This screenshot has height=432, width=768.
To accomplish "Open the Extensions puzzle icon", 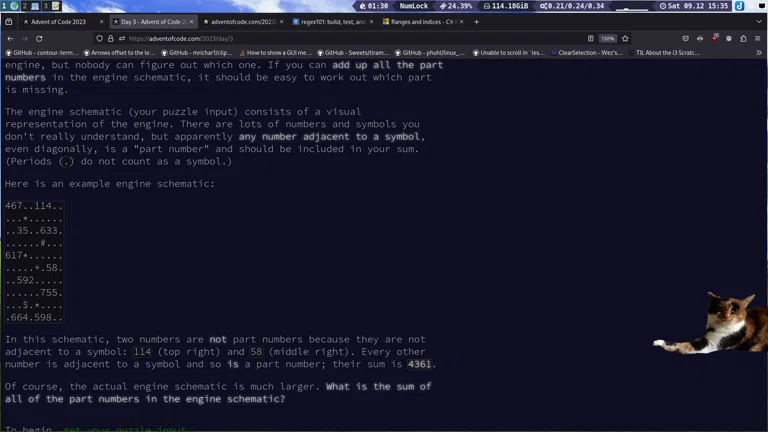I will (744, 39).
